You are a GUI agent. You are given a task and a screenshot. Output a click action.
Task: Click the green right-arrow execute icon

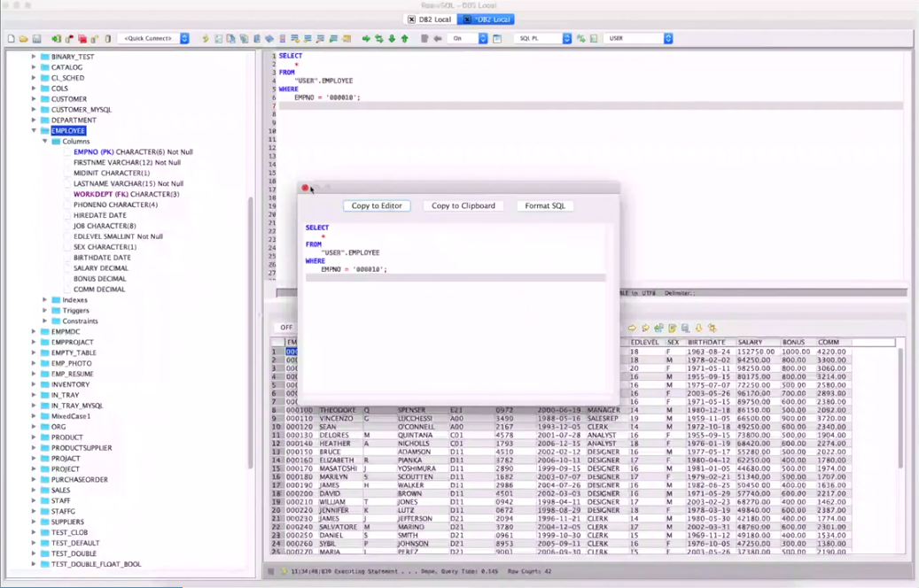click(366, 39)
